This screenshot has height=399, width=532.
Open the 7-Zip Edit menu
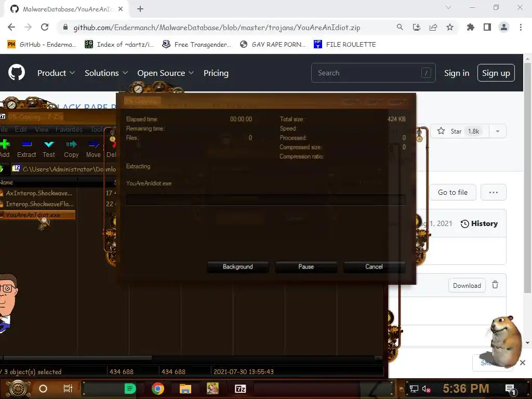[x=21, y=129]
